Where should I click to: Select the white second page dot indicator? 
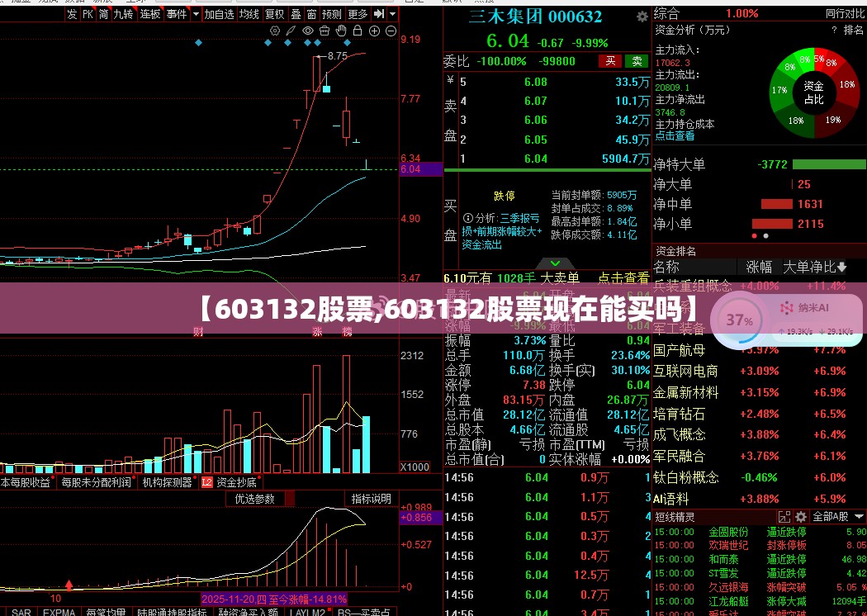[x=765, y=236]
